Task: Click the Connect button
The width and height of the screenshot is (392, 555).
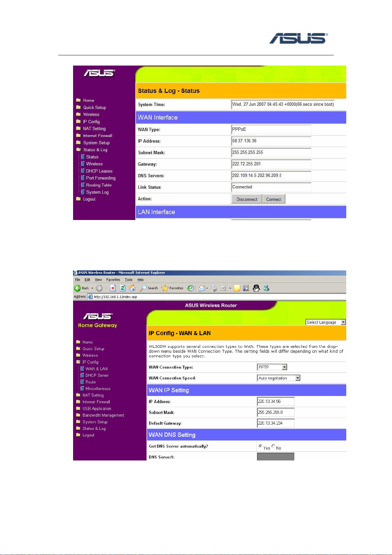Action: click(274, 199)
